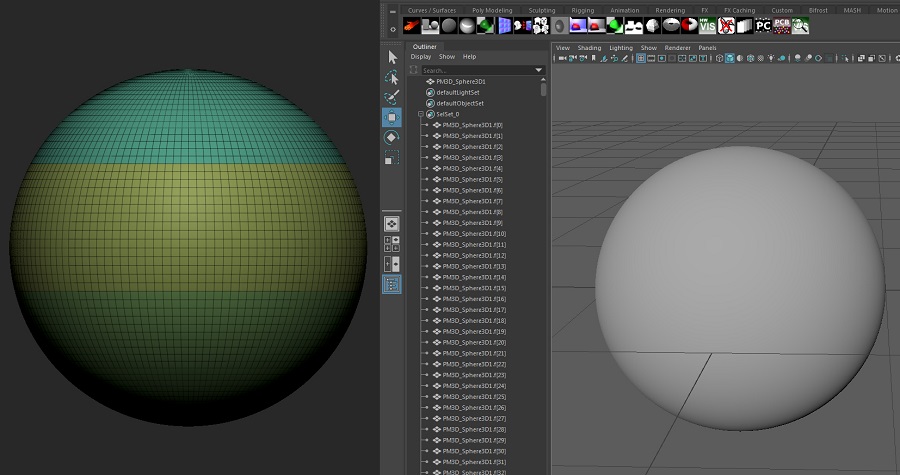Viewport: 900px width, 475px height.
Task: Click the Outliner vertical scrollbar thumb
Action: tap(543, 89)
